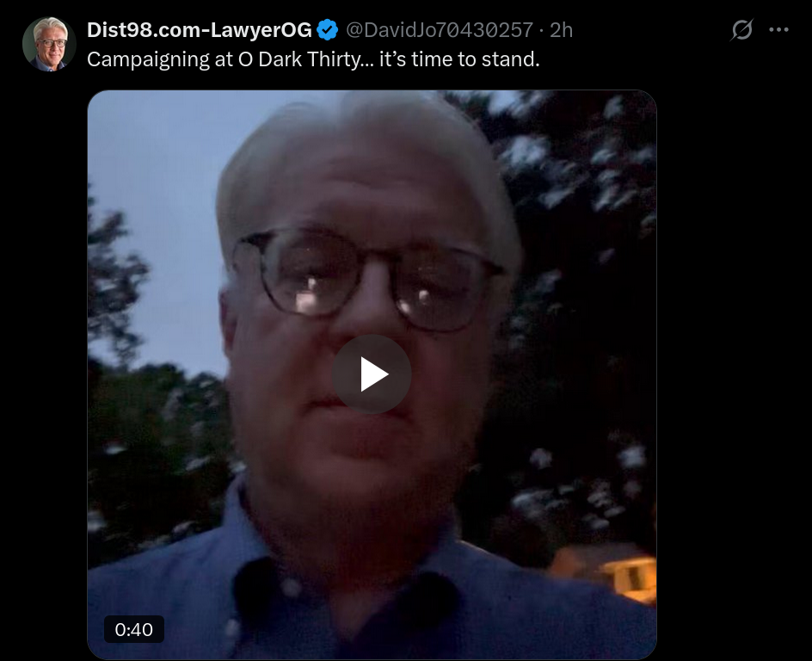The width and height of the screenshot is (812, 661).
Task: Open the post via 2h timestamp
Action: coord(562,30)
